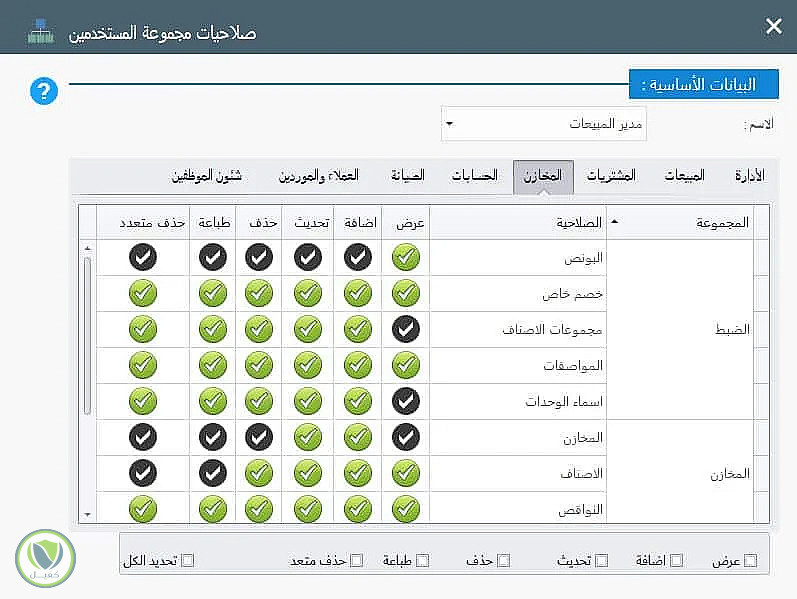Toggle اضافة permission for النواقص row

(358, 508)
